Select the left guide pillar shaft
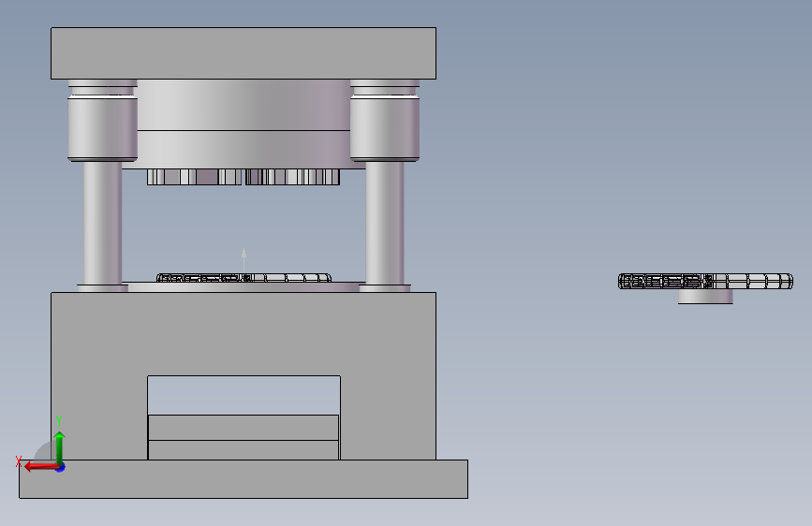The width and height of the screenshot is (812, 526). (102, 223)
